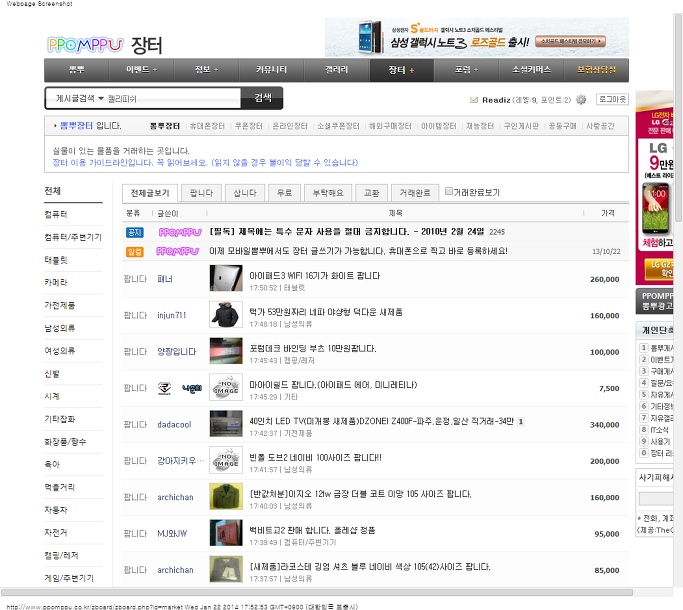Open the 해외구매장터 market link

[390, 126]
